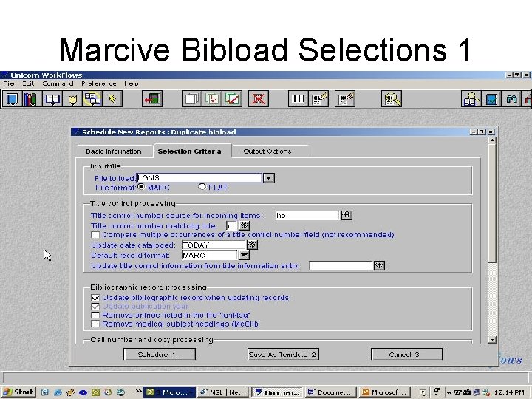Click the yellow shield toolbar icon

click(x=72, y=99)
